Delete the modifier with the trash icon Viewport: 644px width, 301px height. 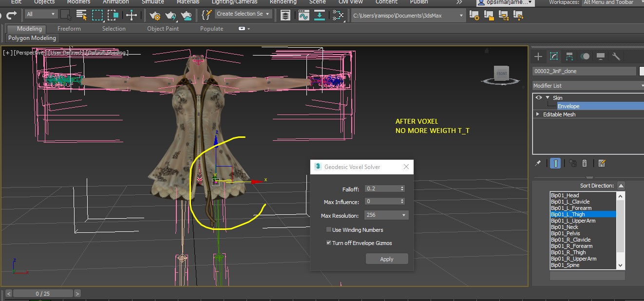585,163
